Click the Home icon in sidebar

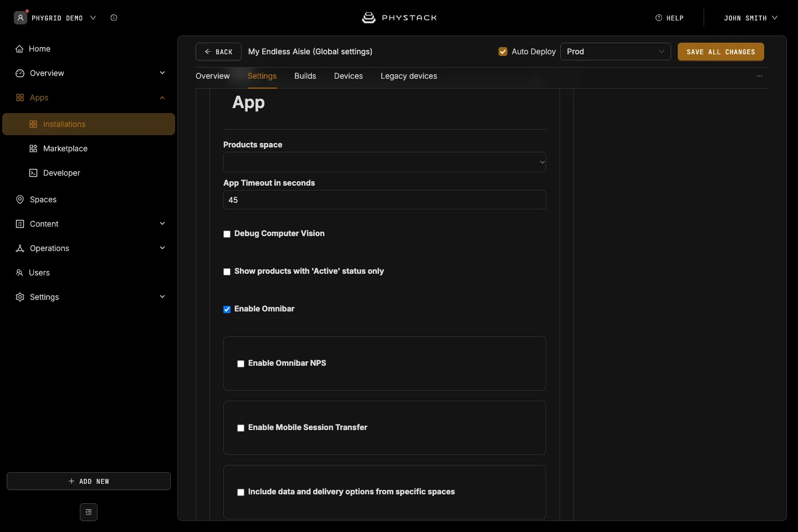pyautogui.click(x=19, y=49)
